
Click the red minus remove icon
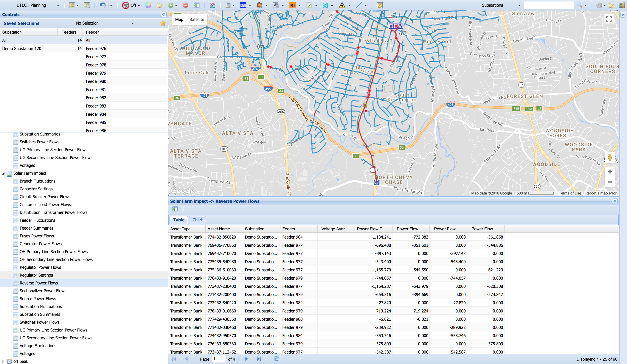[186, 5]
